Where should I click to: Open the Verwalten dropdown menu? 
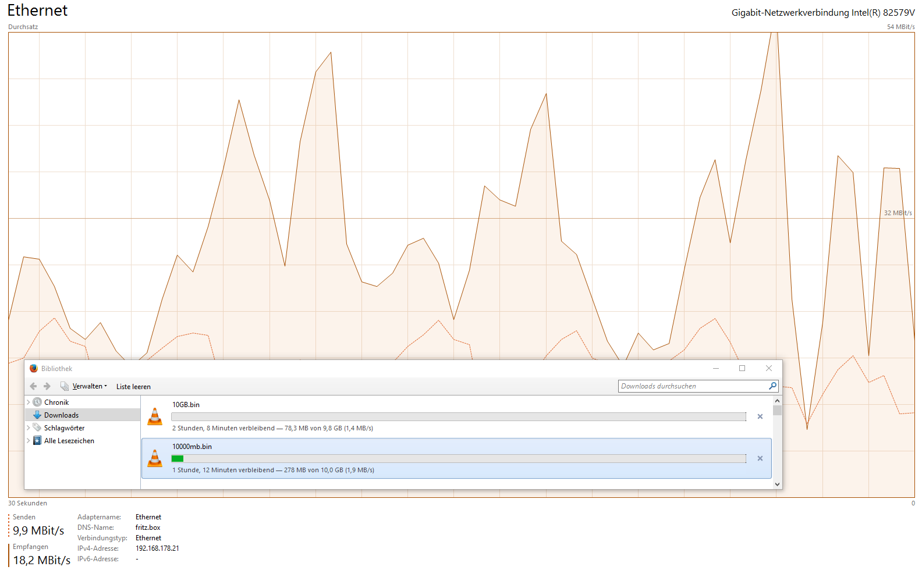(90, 386)
